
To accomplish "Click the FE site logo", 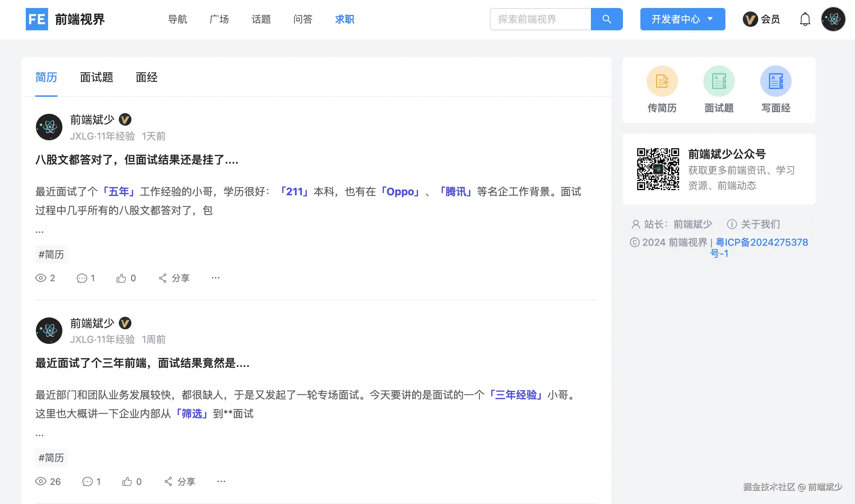I will (x=37, y=19).
